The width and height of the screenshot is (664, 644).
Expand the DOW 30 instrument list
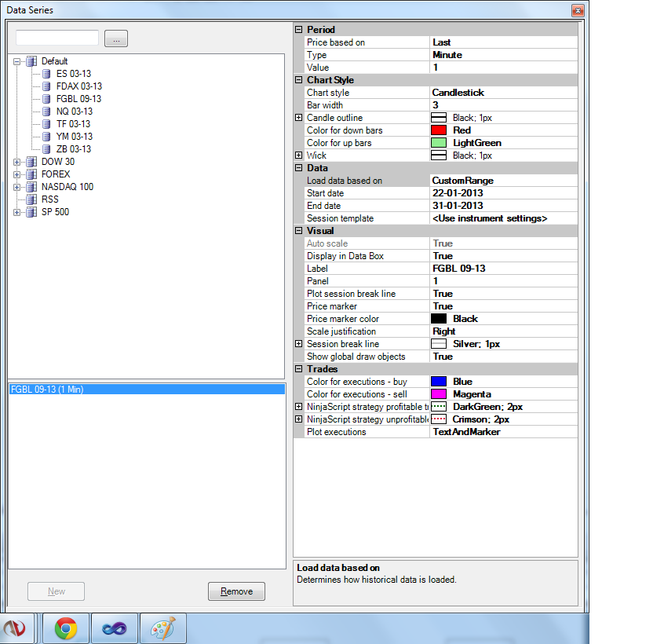coord(17,162)
